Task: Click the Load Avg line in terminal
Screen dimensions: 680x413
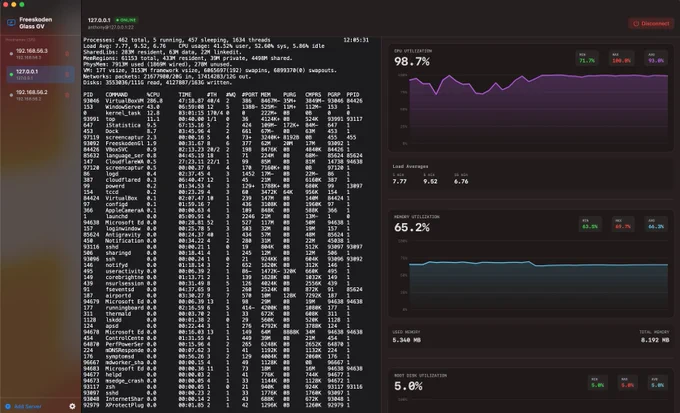Action: pos(204,46)
